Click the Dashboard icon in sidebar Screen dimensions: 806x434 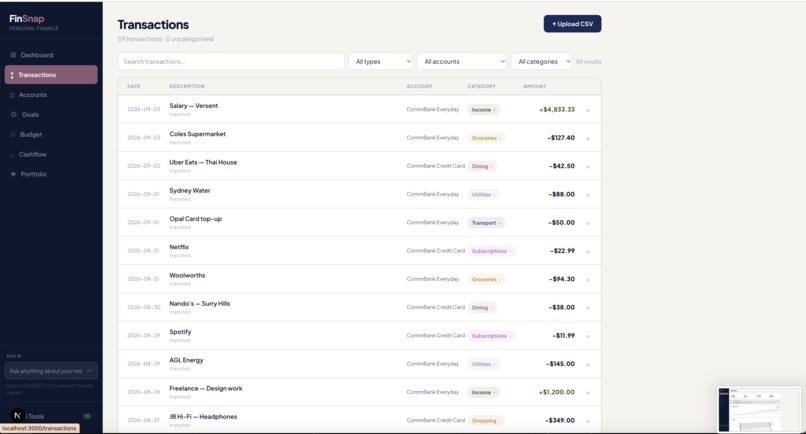pyautogui.click(x=13, y=55)
